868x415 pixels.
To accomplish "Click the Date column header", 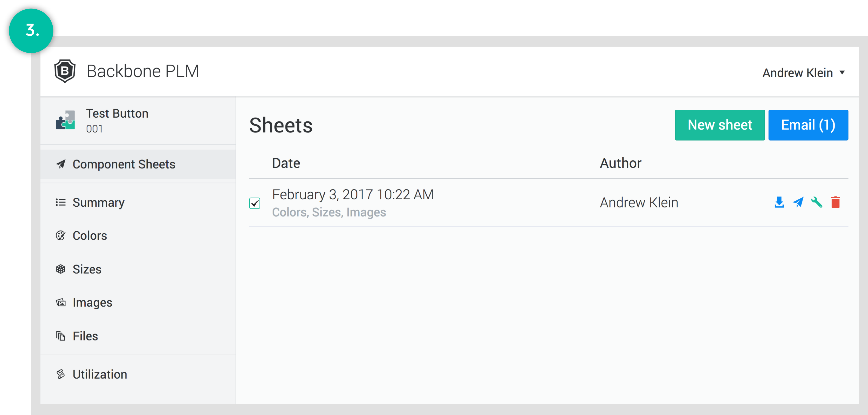I will click(286, 163).
